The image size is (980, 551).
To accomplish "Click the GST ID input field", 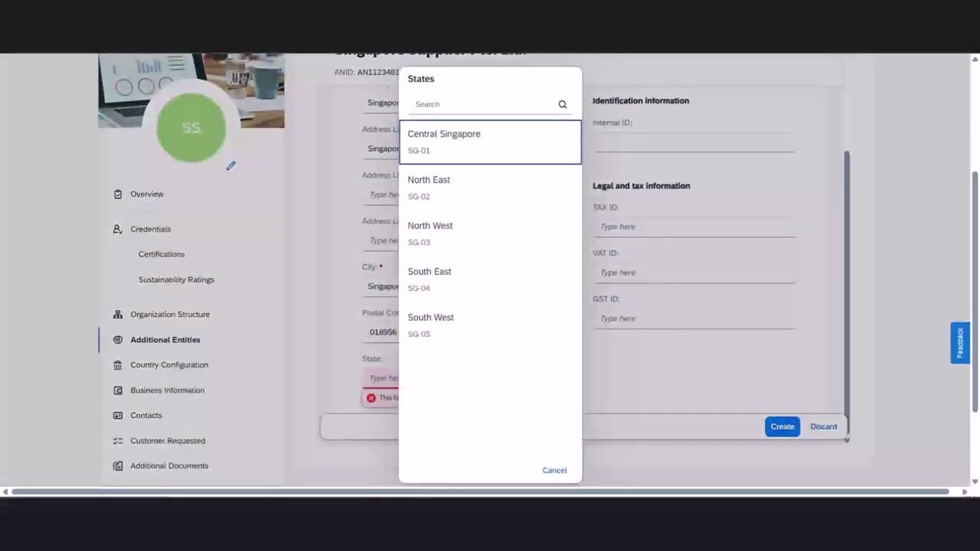I will 694,318.
